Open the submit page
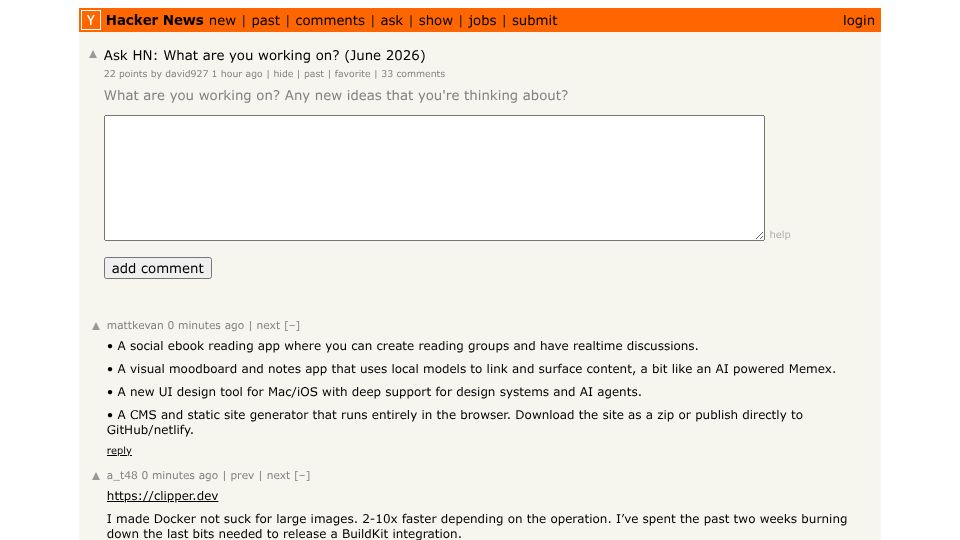Screen dimensions: 960x540 534,20
